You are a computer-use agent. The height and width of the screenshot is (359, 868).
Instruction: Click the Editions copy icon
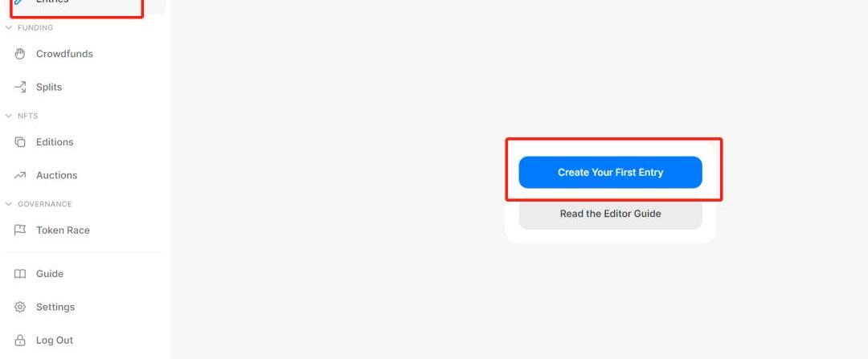[x=20, y=142]
